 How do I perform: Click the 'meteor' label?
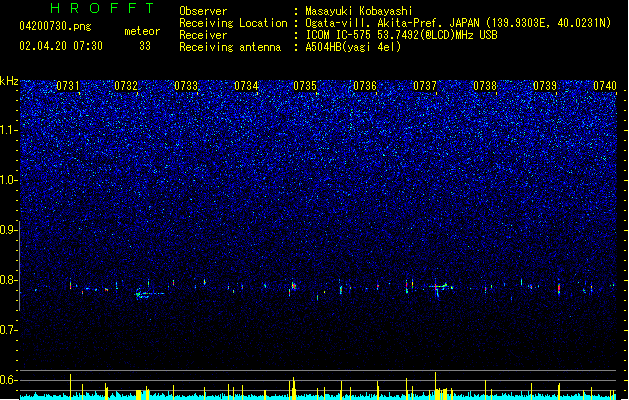(142, 31)
